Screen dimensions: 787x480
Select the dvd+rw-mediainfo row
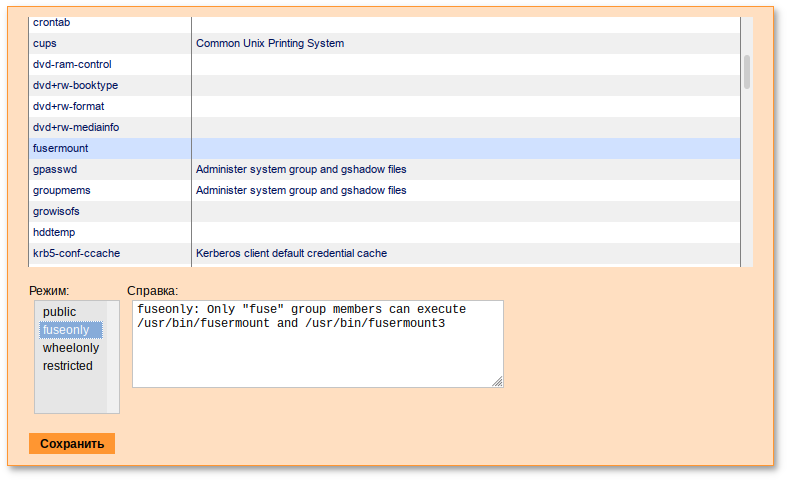(x=77, y=127)
